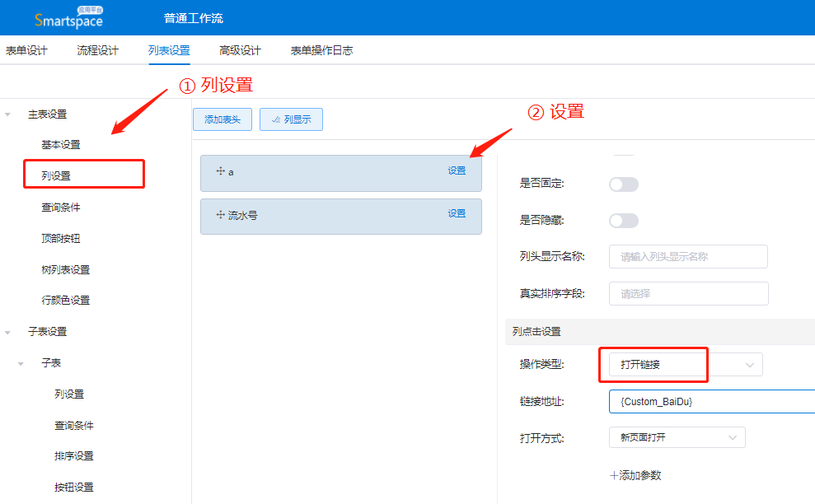Collapse the 子表设置 tree node

8,332
